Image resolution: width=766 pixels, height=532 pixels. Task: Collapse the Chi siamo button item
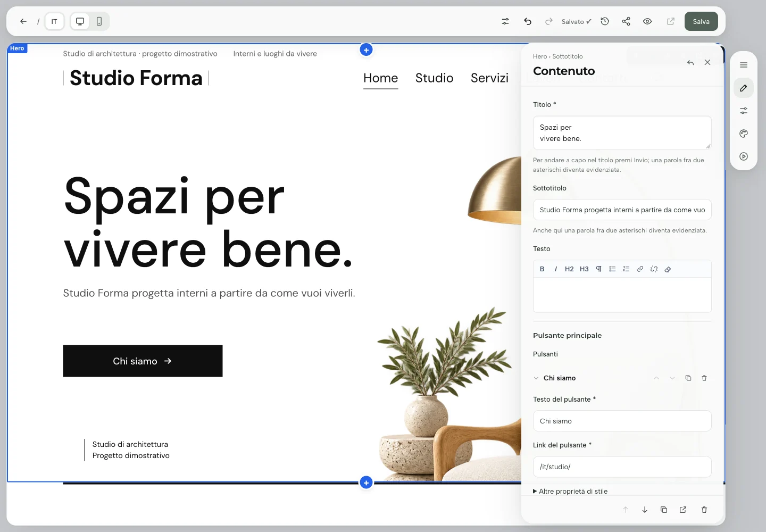point(536,378)
